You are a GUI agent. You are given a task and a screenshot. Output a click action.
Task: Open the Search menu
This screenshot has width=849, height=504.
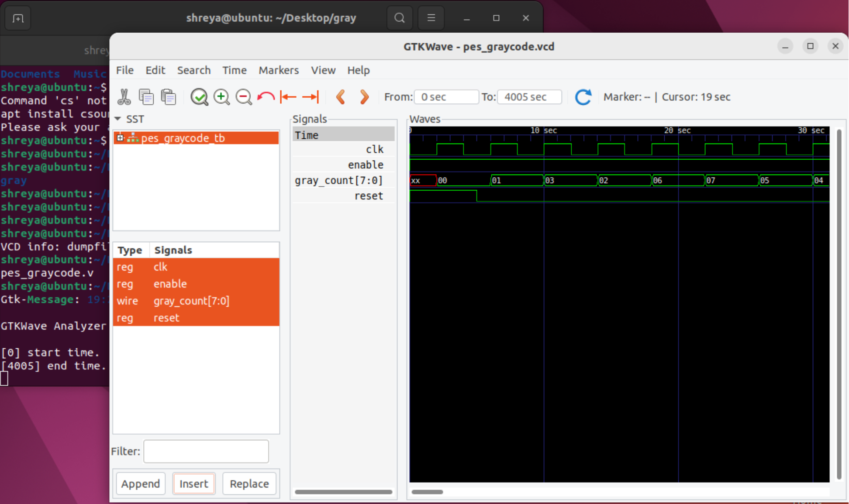click(194, 70)
